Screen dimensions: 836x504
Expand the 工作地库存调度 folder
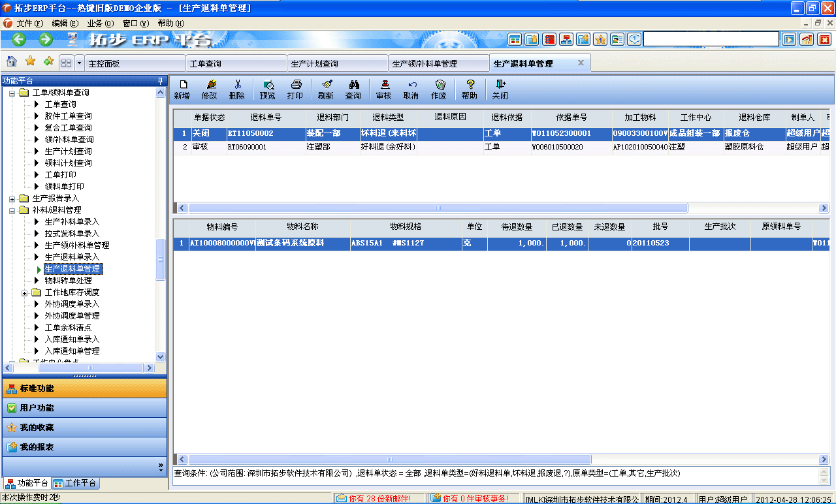click(x=24, y=292)
